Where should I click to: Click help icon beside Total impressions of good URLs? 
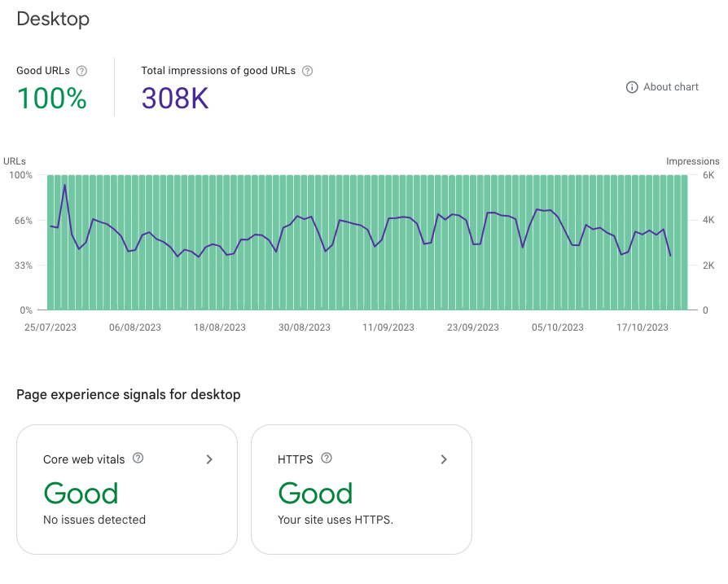pyautogui.click(x=307, y=71)
